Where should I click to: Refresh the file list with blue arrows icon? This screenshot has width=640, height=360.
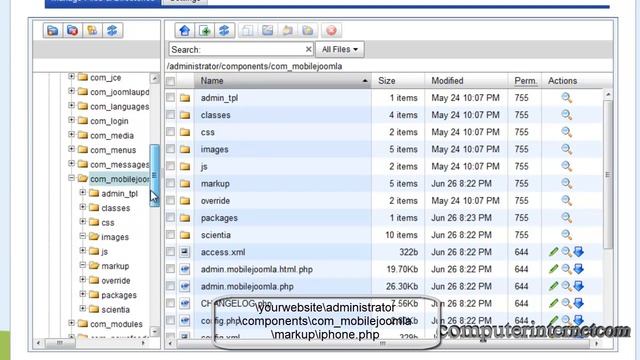tap(224, 31)
